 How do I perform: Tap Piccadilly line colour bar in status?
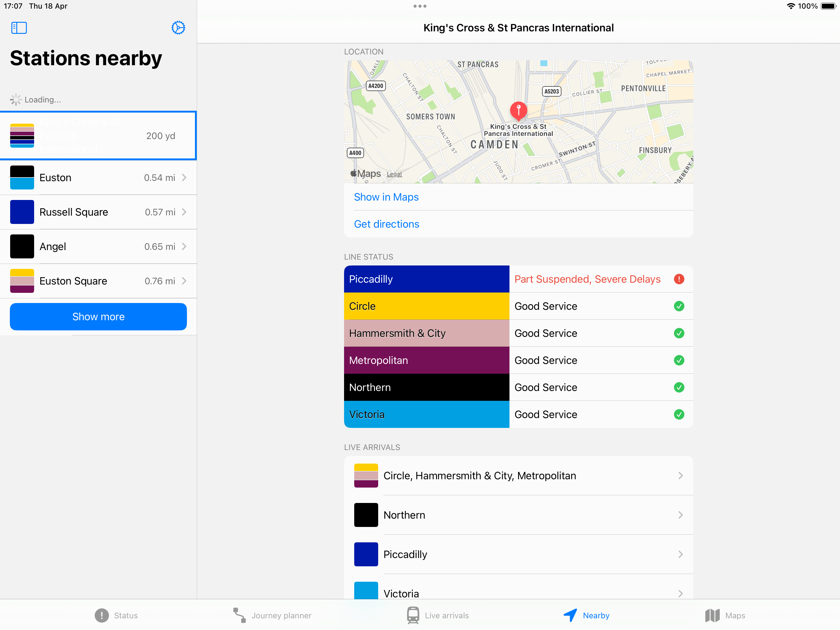coord(426,279)
